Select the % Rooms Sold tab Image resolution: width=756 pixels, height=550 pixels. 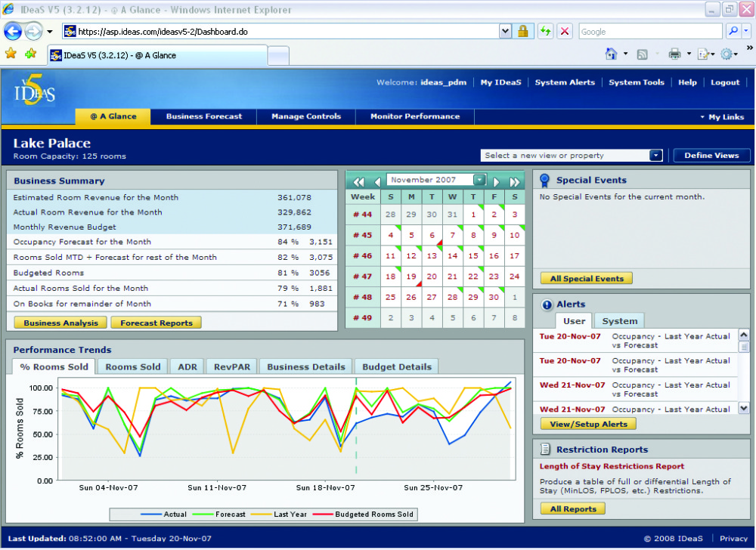click(x=54, y=367)
